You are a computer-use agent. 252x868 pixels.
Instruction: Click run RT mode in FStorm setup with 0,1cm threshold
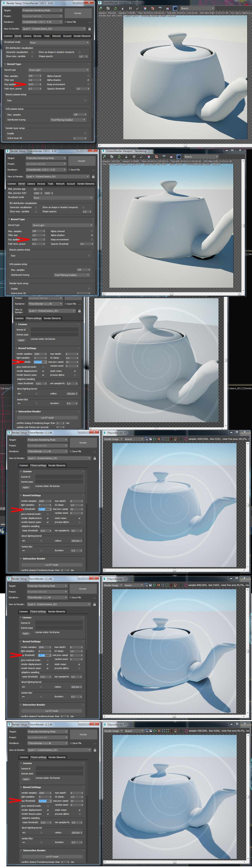(x=52, y=711)
